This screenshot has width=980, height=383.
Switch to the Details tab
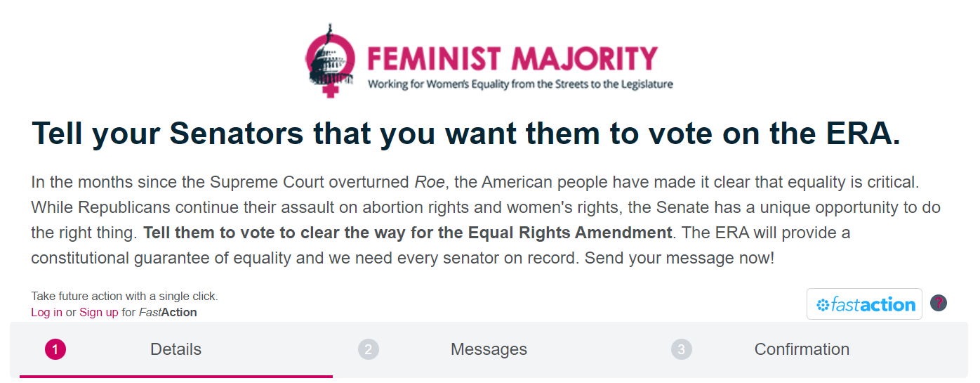tap(176, 349)
